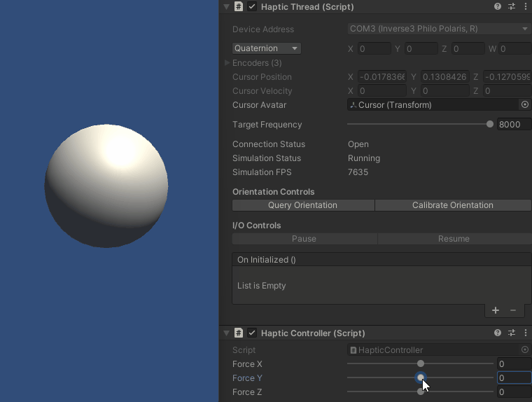Open help for Haptic Controller component
The width and height of the screenshot is (532, 402).
click(x=498, y=333)
